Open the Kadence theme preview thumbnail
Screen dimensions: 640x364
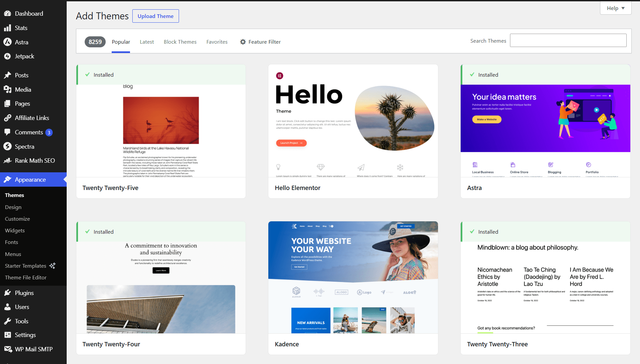click(x=353, y=277)
